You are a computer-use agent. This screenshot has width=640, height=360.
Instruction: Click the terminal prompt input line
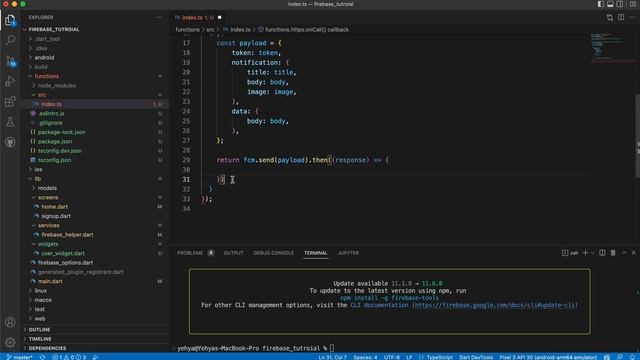click(255, 348)
